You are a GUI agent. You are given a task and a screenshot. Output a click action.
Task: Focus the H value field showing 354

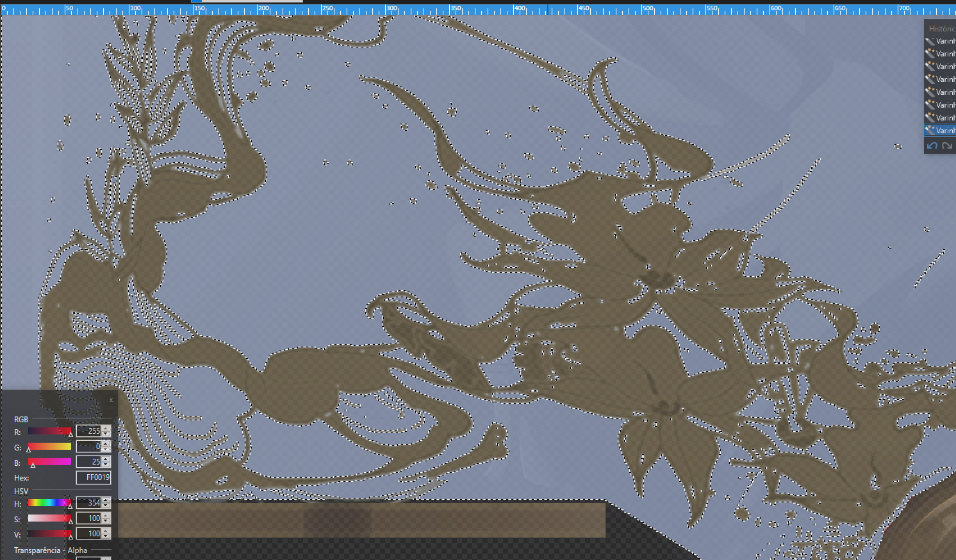(x=89, y=503)
